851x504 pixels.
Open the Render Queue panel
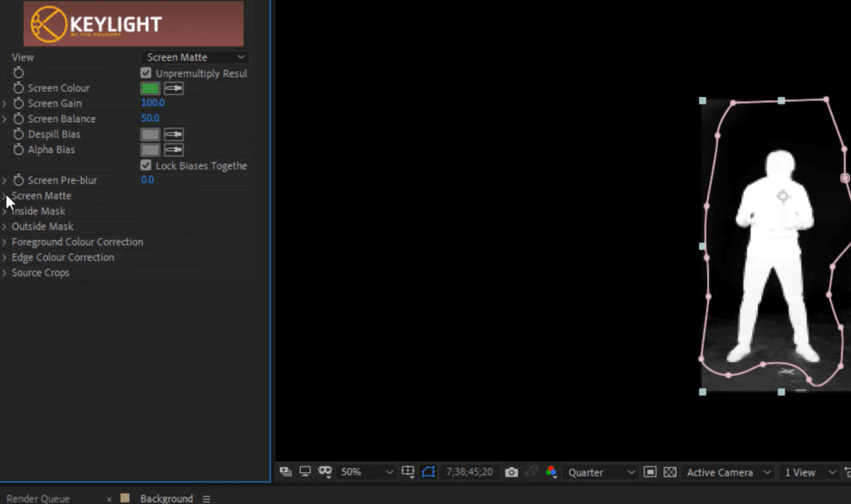click(38, 498)
